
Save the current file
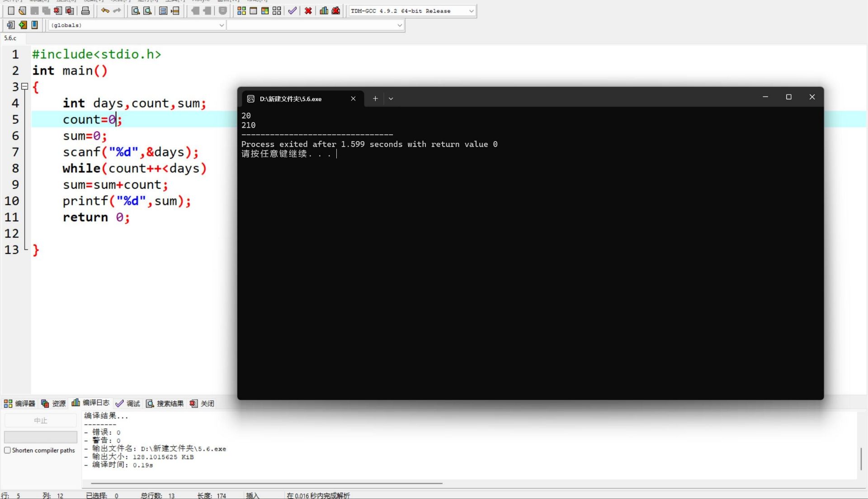click(x=34, y=11)
